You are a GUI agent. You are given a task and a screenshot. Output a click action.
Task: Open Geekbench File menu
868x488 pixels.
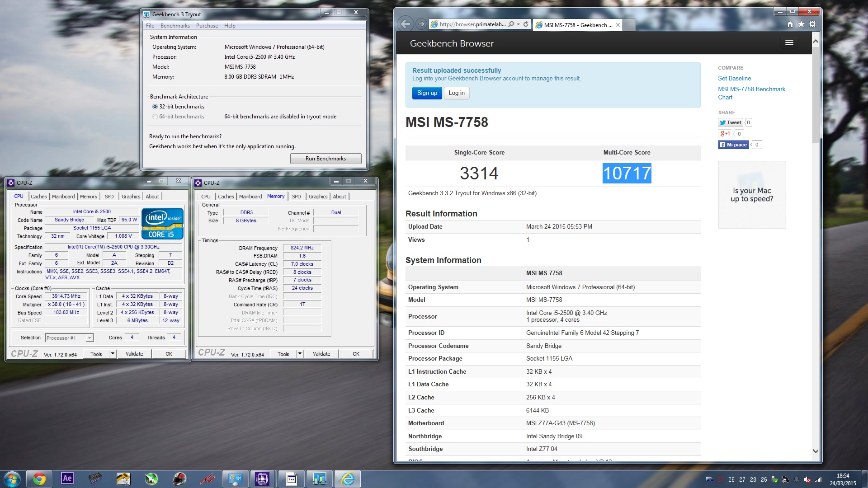click(x=150, y=26)
